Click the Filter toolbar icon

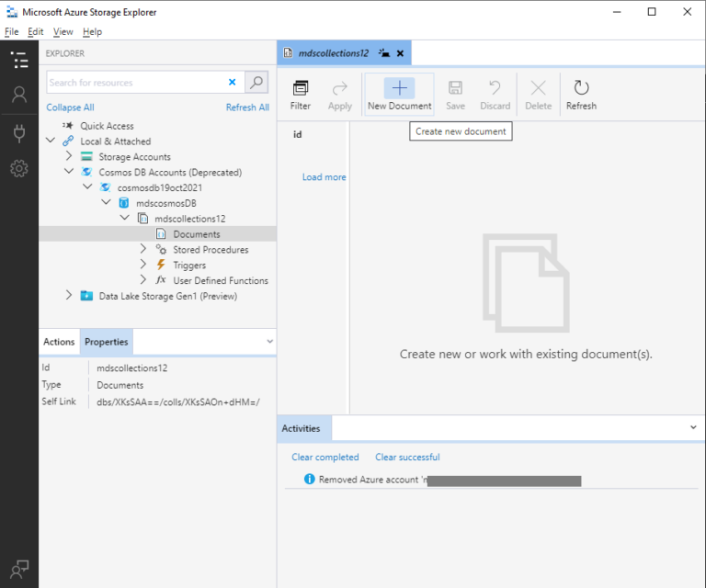coord(301,87)
